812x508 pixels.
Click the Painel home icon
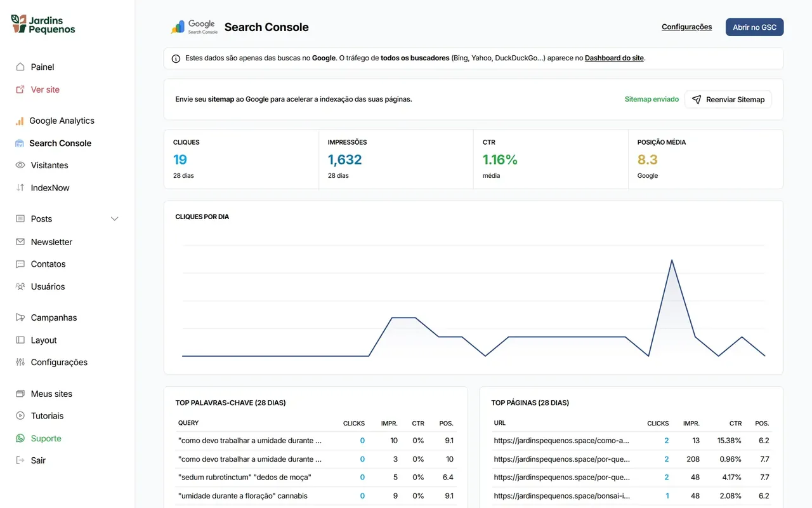click(x=20, y=67)
